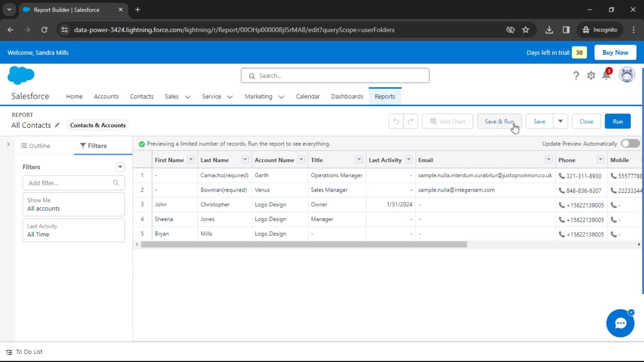The image size is (644, 362).
Task: Open the chat bubble widget
Action: tap(620, 323)
